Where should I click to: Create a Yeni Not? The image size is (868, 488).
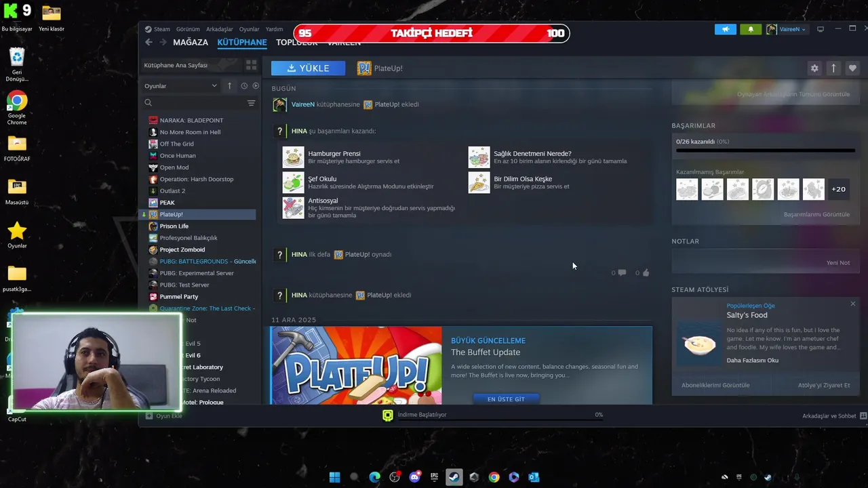coord(838,263)
